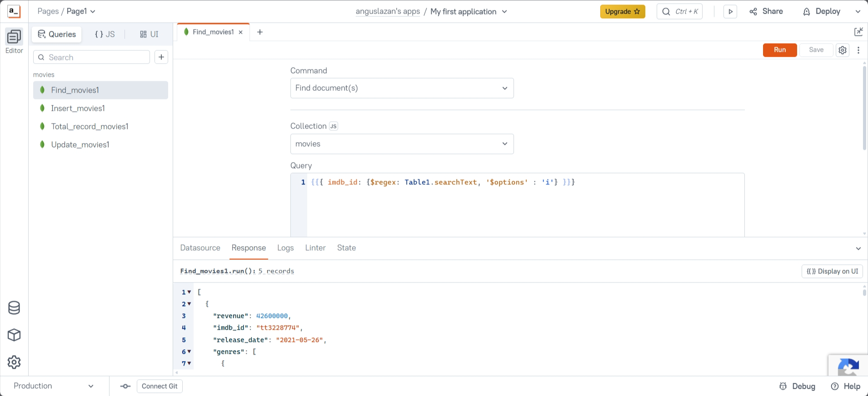
Task: Open the State tab
Action: [x=346, y=248]
